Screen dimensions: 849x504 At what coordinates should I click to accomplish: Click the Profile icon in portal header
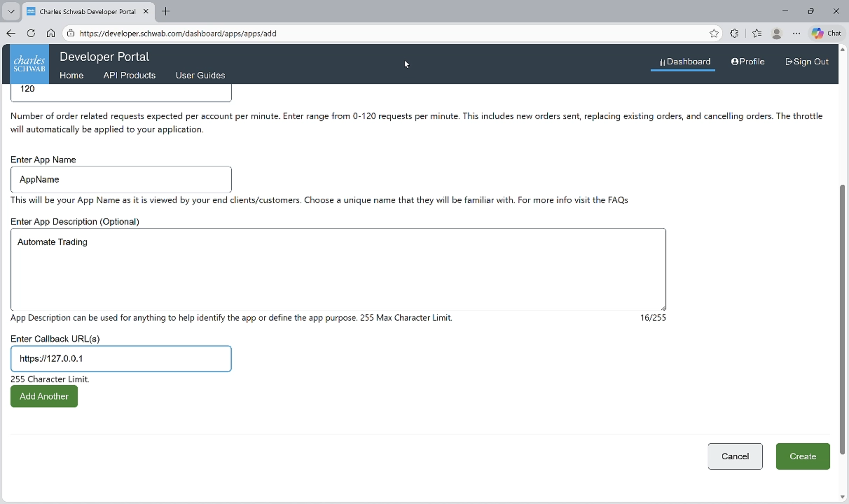pos(748,61)
